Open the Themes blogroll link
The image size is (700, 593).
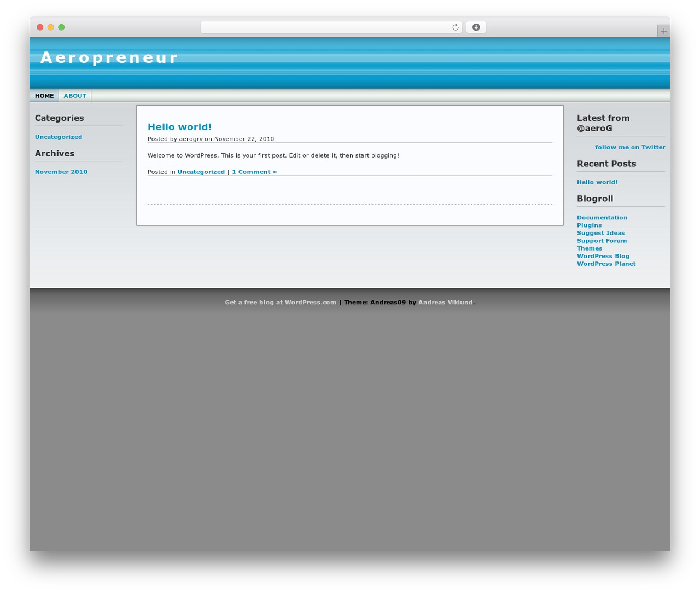(x=590, y=248)
